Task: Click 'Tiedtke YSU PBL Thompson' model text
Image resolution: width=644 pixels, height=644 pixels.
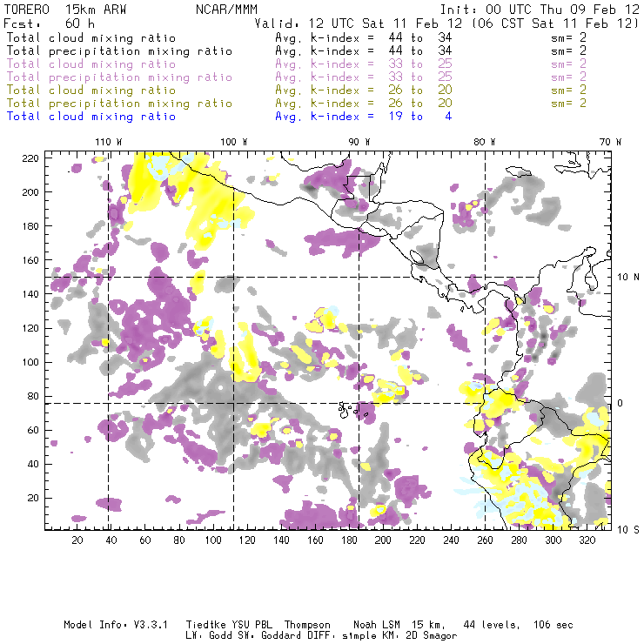Action: pos(258,625)
